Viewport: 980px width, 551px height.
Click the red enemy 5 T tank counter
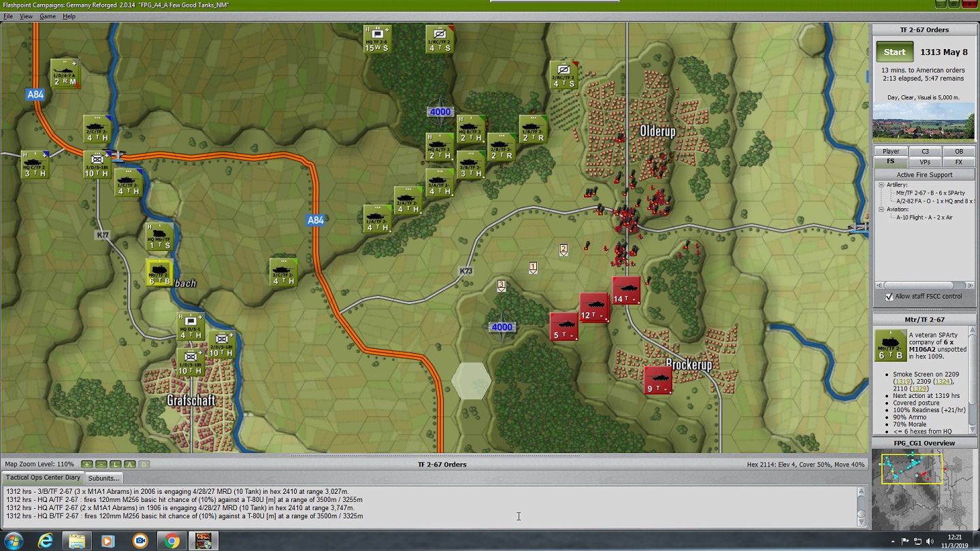tap(563, 327)
